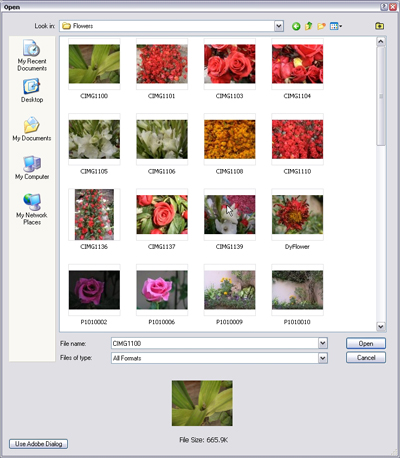The image size is (400, 458).
Task: Click the Favorites icon at top right
Action: pyautogui.click(x=379, y=26)
